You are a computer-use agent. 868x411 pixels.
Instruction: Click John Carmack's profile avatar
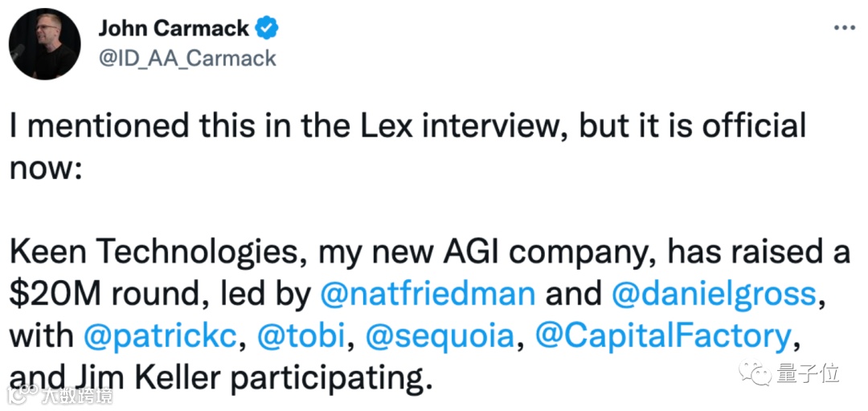coord(45,44)
